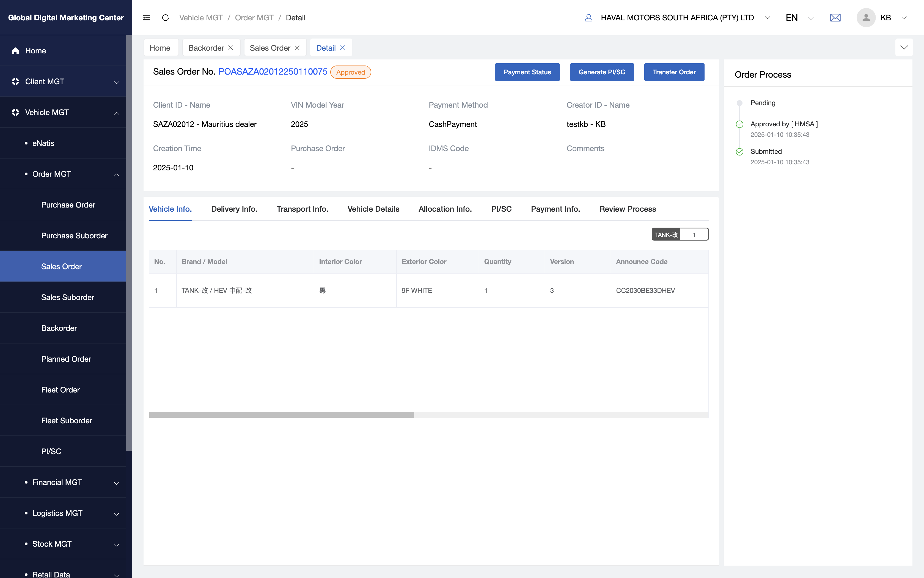Open Sales Suborder in the sidebar
Screen dimensions: 924x578
[63, 297]
